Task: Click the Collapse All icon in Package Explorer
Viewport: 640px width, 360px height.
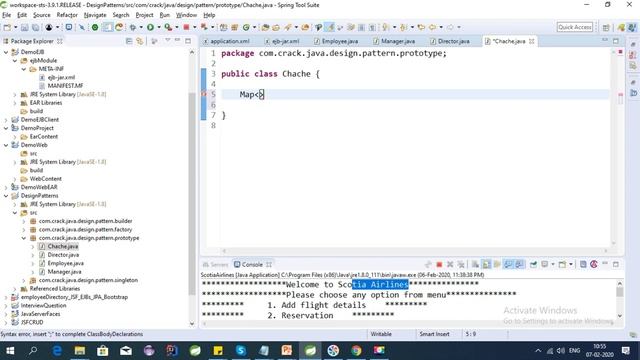Action: 129,41
